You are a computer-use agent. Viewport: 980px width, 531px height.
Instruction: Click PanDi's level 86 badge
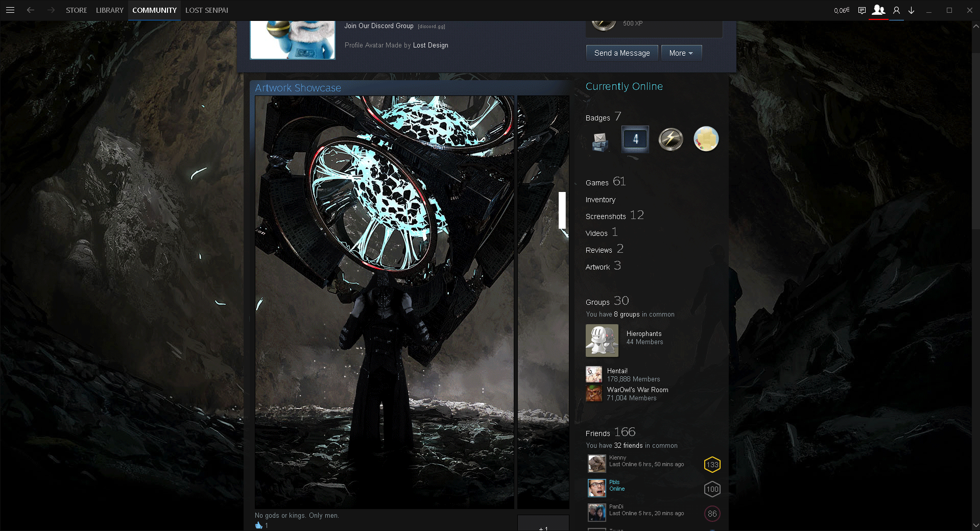click(x=712, y=514)
